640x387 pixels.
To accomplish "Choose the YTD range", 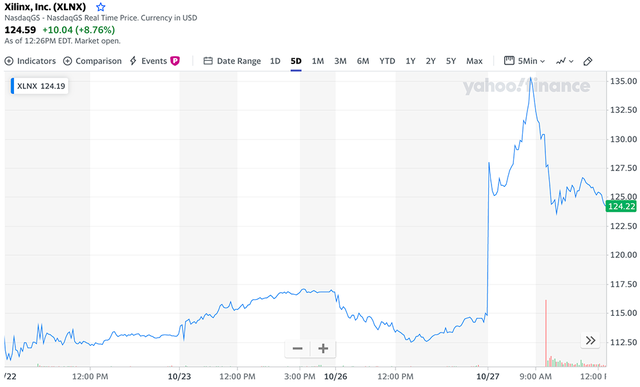I will pos(387,61).
